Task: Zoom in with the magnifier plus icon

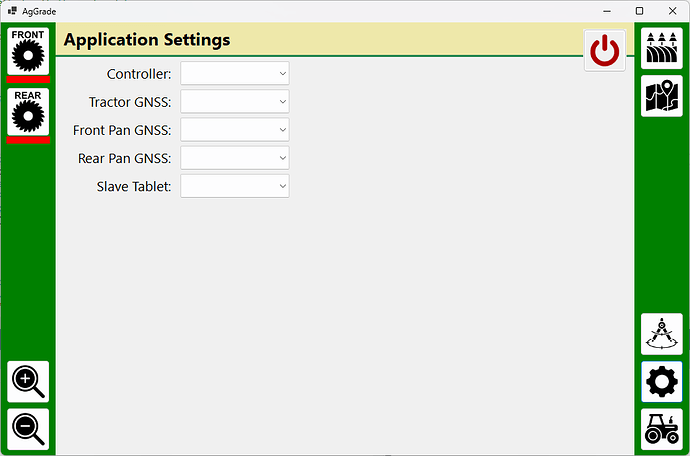Action: 28,381
